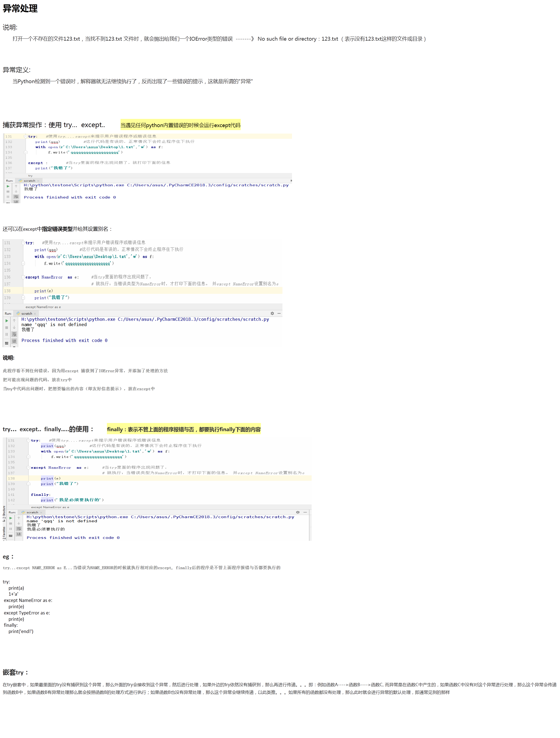Collapse the try block at line 131 in the top editor
560x738 pixels.
click(25, 136)
